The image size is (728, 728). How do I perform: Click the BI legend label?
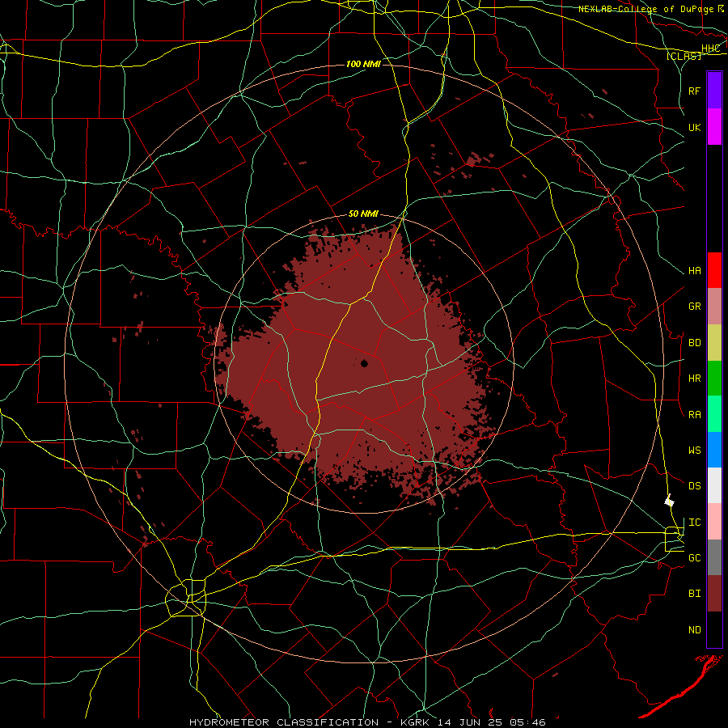click(694, 594)
